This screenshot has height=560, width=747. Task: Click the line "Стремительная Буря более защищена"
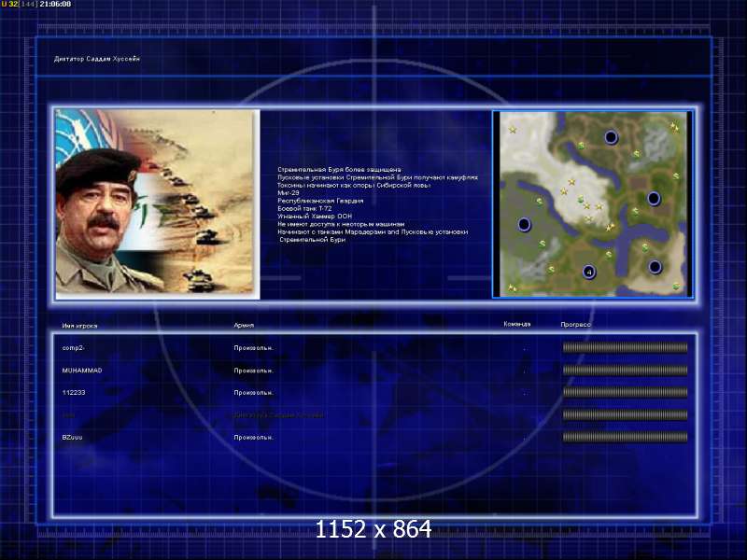click(339, 170)
